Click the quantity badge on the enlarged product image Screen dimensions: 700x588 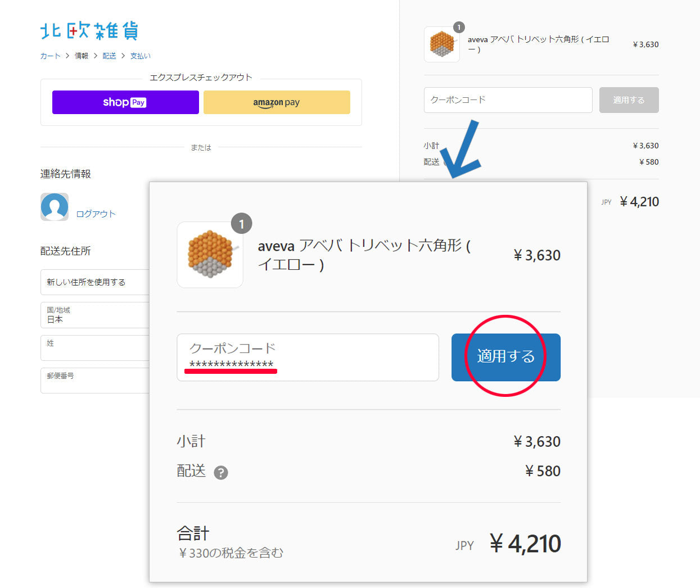[x=242, y=224]
